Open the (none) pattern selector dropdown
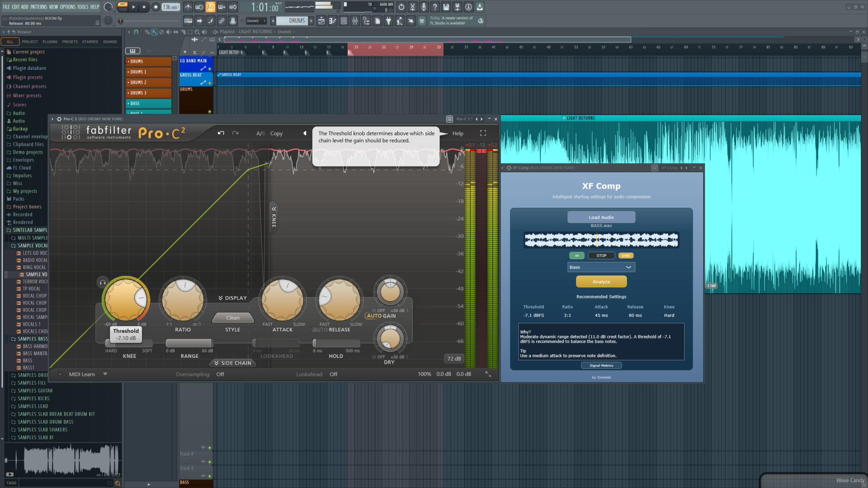Screen dimensions: 868x488 pos(256,21)
